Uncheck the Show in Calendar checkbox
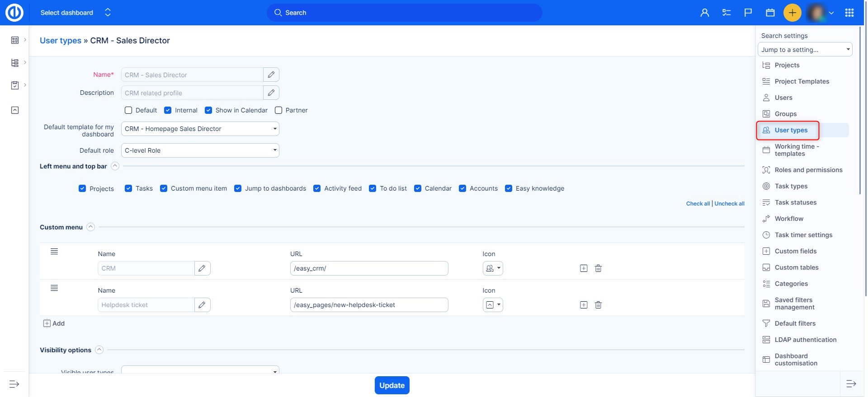The image size is (868, 397). [208, 110]
